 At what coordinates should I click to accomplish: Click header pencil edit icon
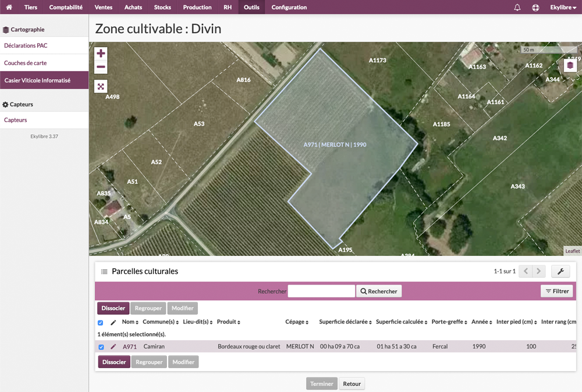tap(113, 322)
